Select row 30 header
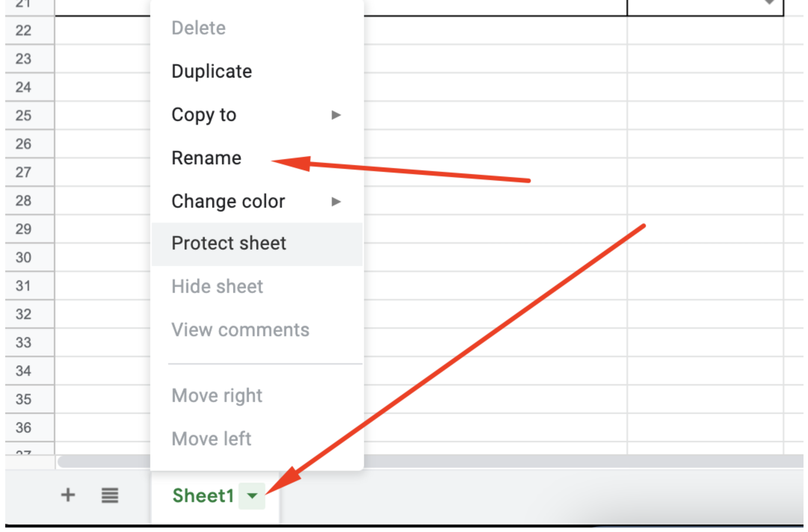Image resolution: width=808 pixels, height=532 pixels. (x=24, y=257)
